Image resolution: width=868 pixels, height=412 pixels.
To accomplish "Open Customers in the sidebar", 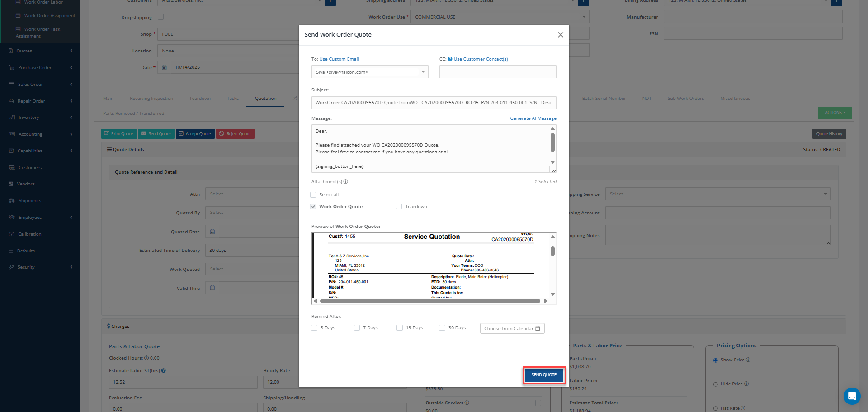I will [x=30, y=168].
